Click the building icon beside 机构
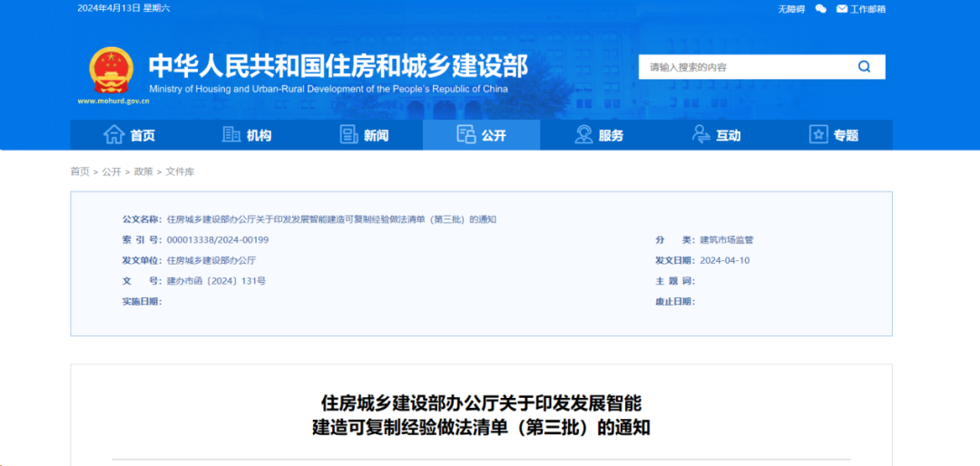 231,135
